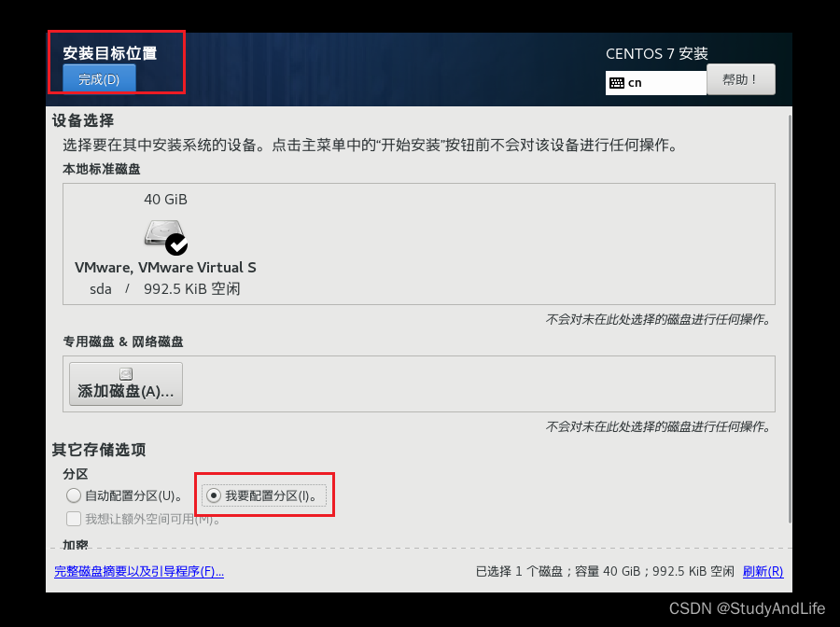The width and height of the screenshot is (840, 627).
Task: Open the 完整磁盘摘要以及引导程序(F)... link
Action: coord(139,571)
